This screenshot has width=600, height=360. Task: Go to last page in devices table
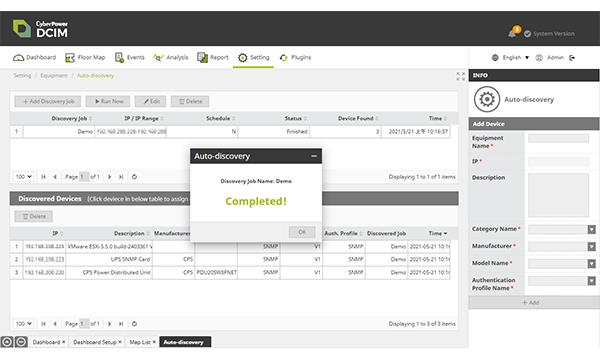click(121, 324)
